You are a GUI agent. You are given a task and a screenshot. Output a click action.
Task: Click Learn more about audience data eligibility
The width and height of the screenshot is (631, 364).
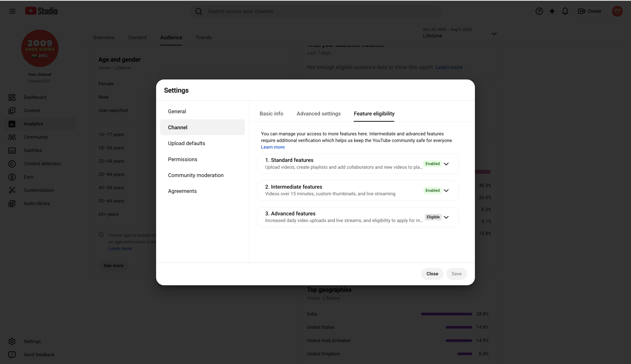pos(449,67)
